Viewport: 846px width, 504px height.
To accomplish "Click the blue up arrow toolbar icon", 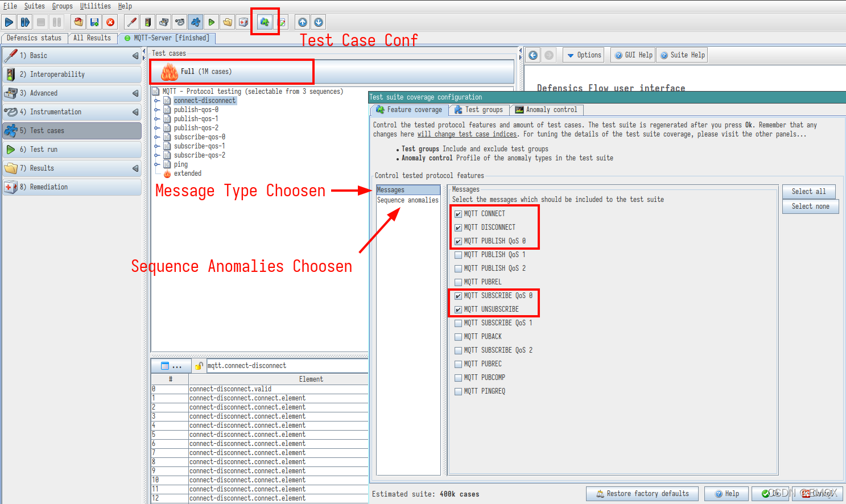I will (x=303, y=22).
